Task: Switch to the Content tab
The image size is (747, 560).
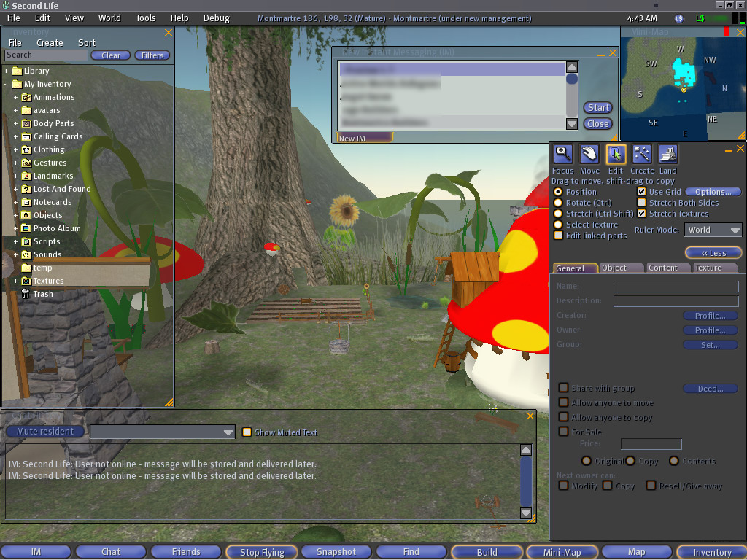Action: 667,268
